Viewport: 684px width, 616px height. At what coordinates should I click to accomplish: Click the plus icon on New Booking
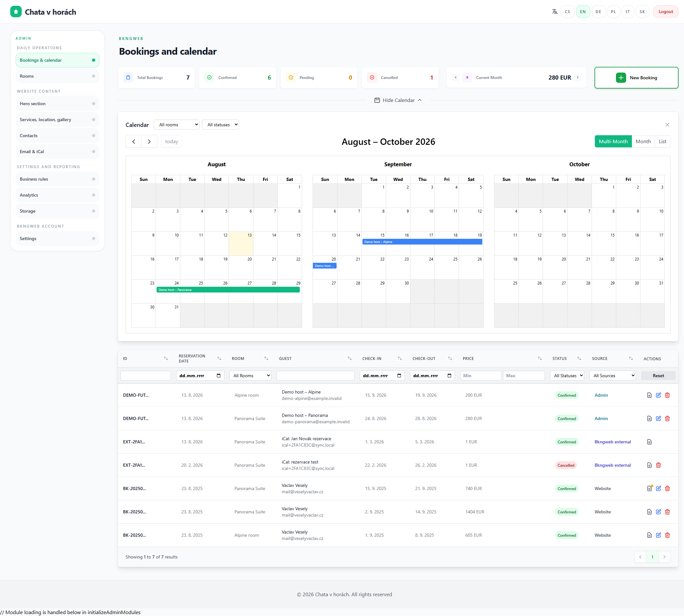(x=621, y=77)
